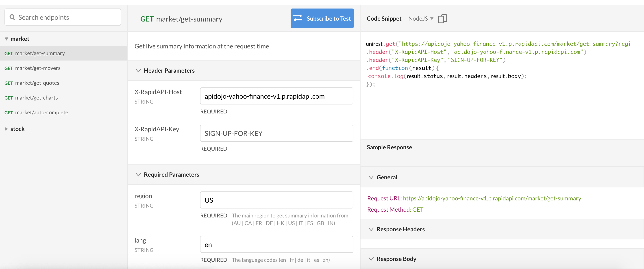Screen dimensions: 644x269
Task: Focus the X-RapidAPI-Key input field
Action: 276,133
